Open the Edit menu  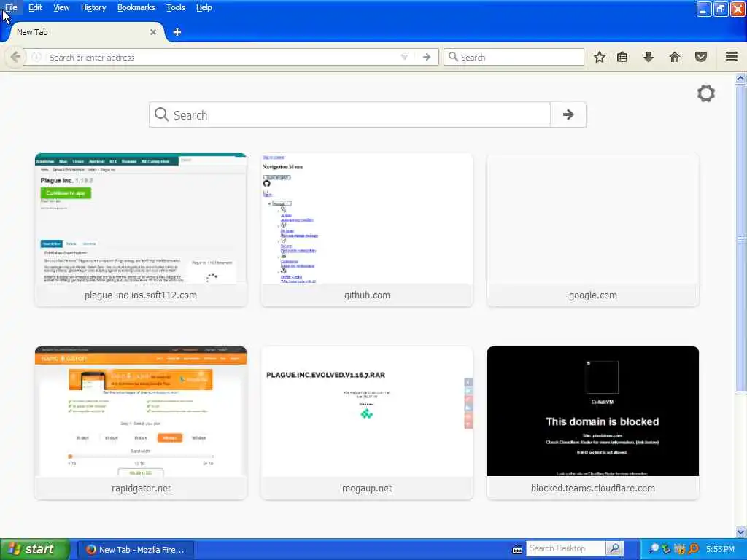(x=35, y=7)
